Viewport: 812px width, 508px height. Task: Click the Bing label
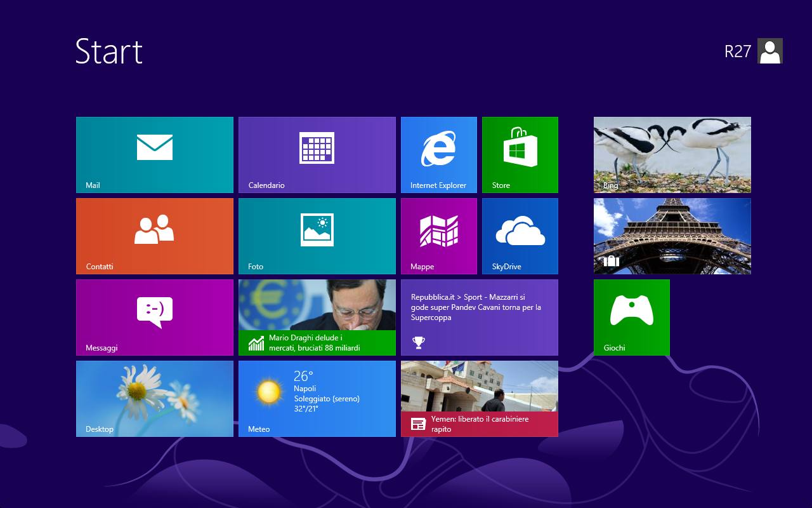(x=610, y=185)
